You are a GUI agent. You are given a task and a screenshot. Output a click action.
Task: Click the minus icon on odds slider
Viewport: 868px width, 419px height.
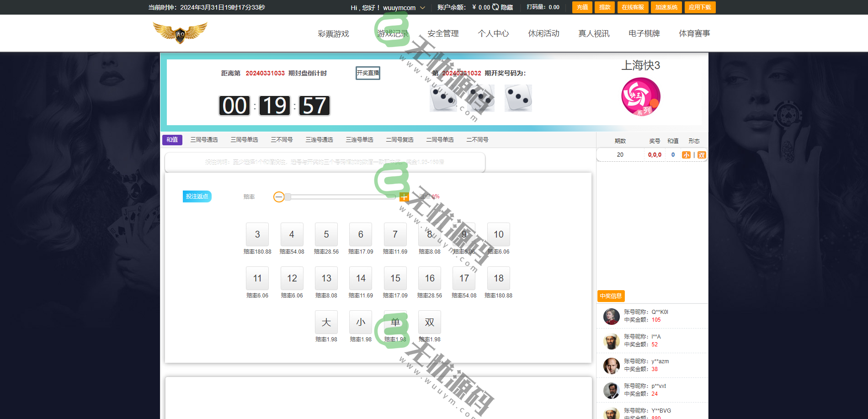pos(278,197)
